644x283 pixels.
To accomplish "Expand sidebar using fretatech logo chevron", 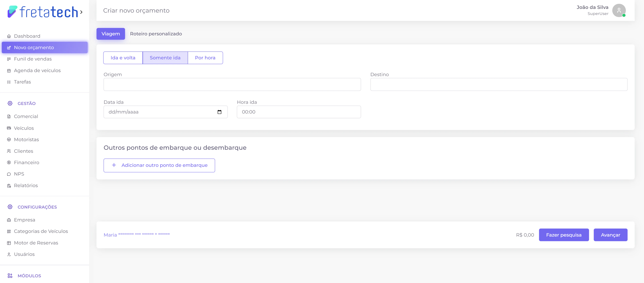I will (81, 12).
